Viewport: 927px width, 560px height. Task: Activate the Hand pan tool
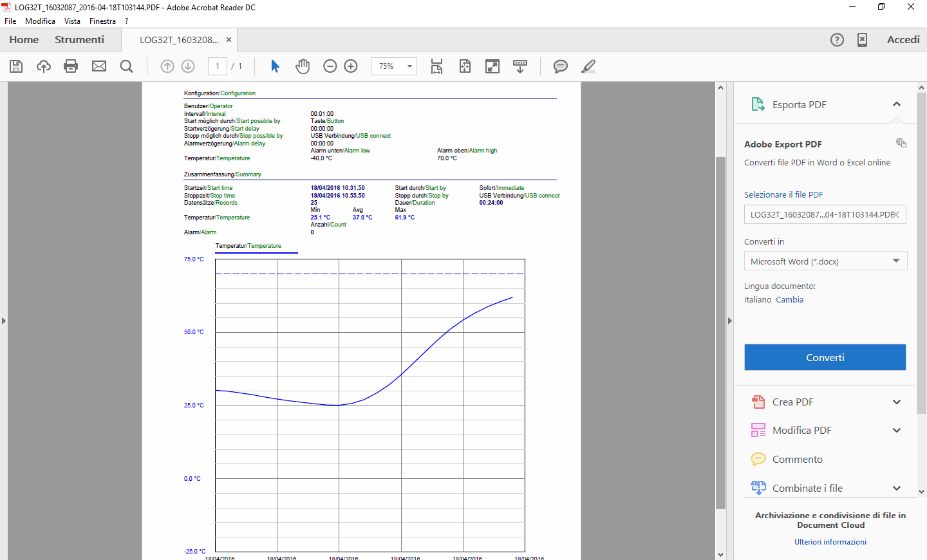click(x=303, y=66)
